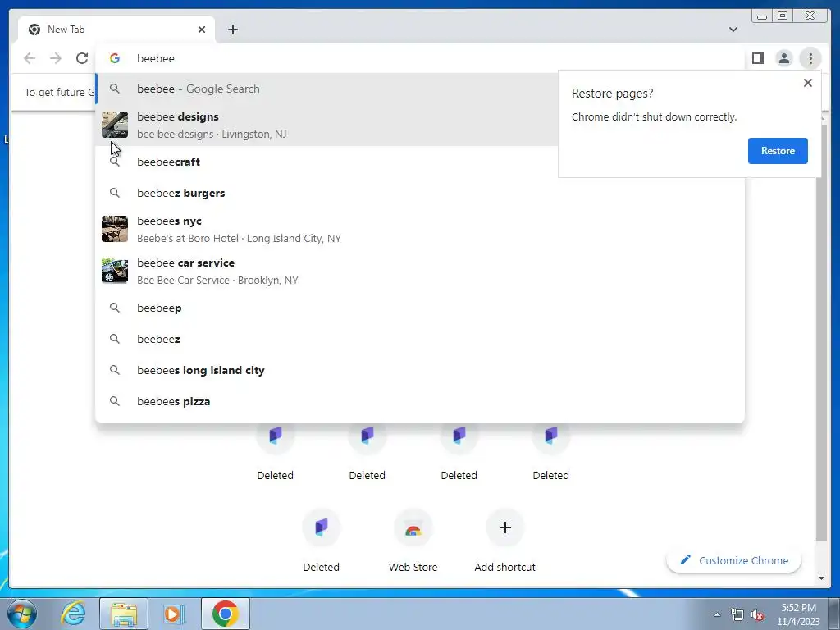Select beebees long island city suggestion
Viewport: 840px width, 630px height.
tap(420, 370)
